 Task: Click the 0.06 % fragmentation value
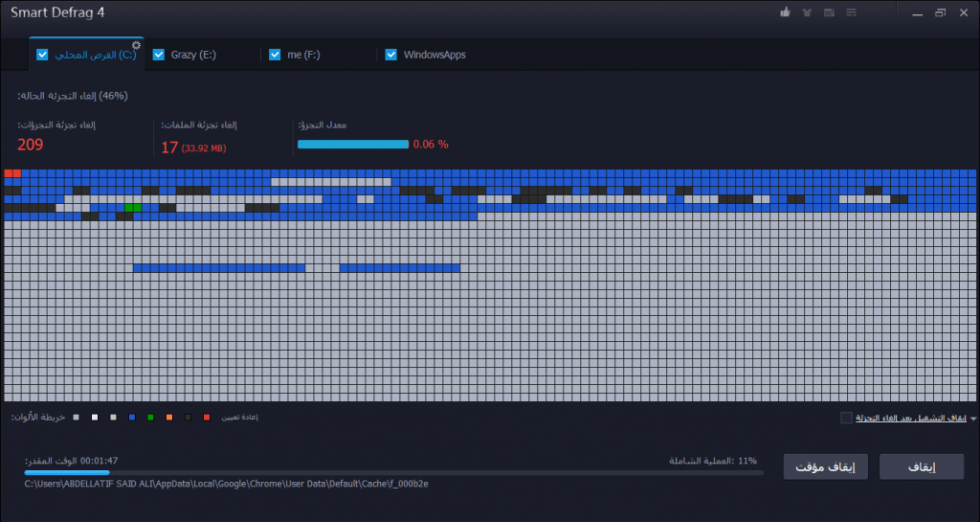point(431,145)
